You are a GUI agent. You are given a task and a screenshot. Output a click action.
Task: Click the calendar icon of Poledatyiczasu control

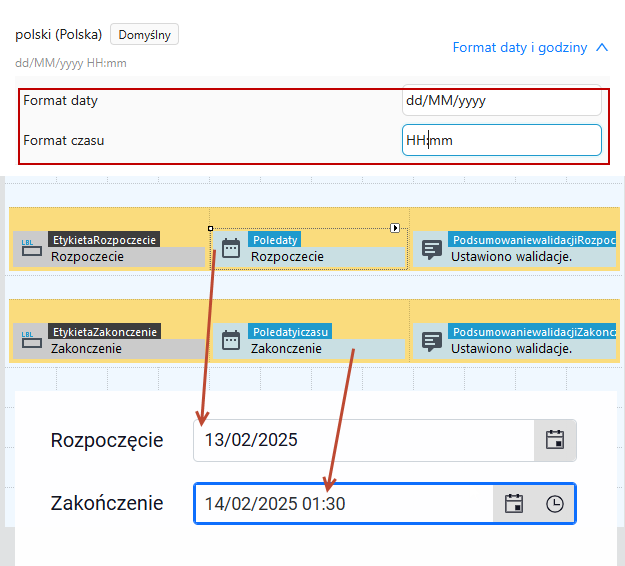click(x=231, y=340)
